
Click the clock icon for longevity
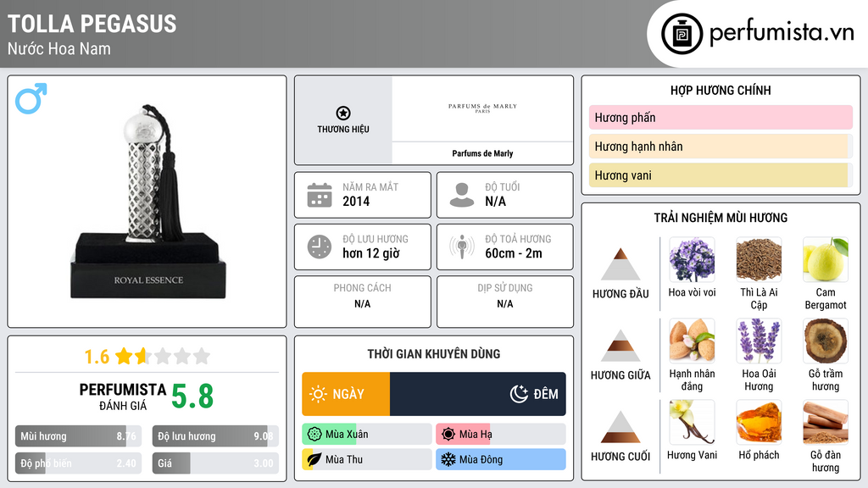(320, 247)
